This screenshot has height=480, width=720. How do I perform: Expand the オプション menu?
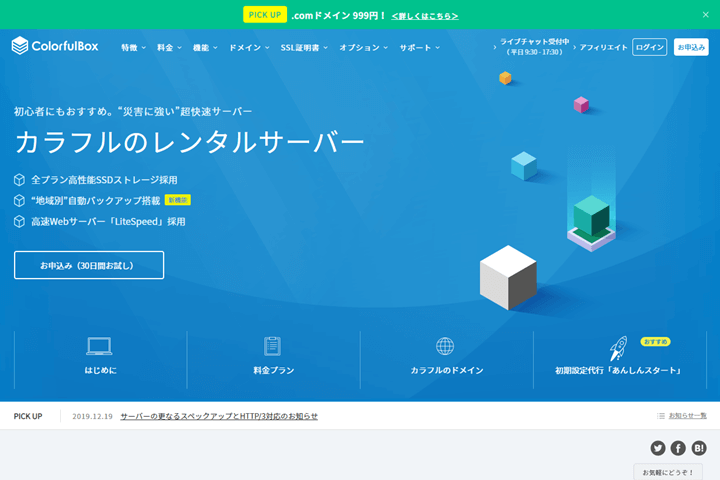(x=364, y=47)
